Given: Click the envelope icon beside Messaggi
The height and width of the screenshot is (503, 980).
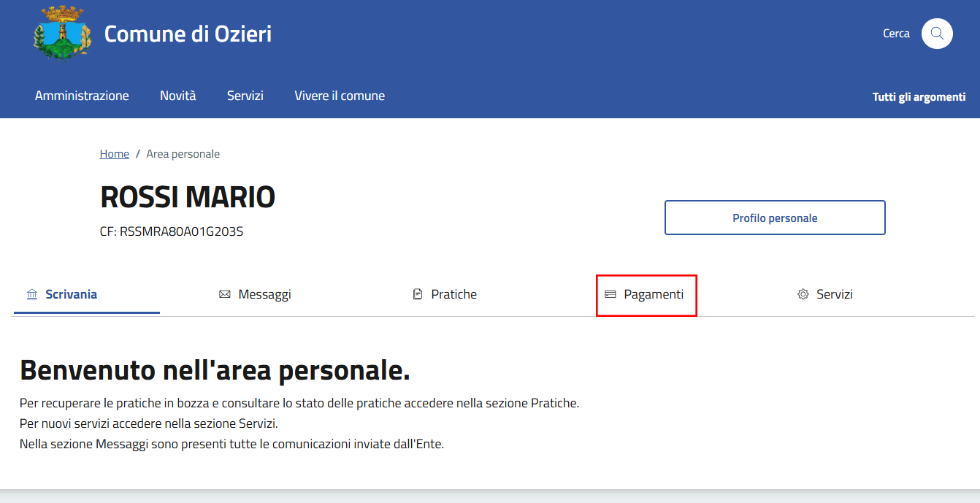Looking at the screenshot, I should 225,294.
